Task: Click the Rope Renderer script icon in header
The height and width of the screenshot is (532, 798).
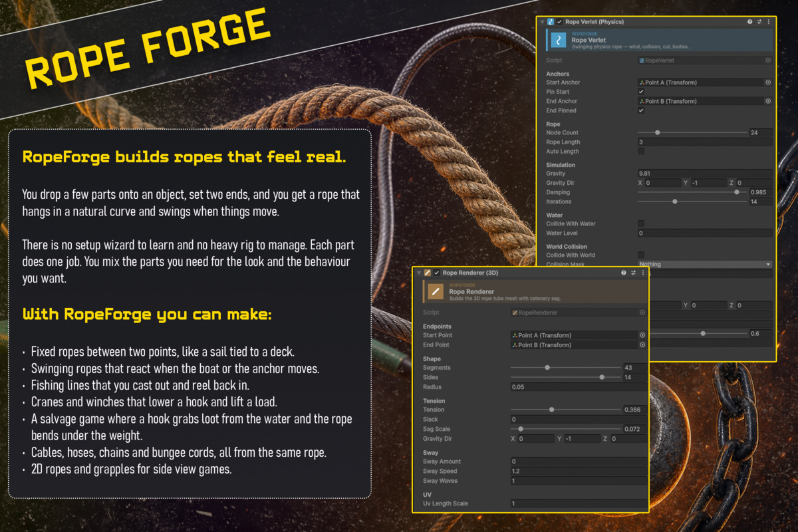Action: coord(428,273)
